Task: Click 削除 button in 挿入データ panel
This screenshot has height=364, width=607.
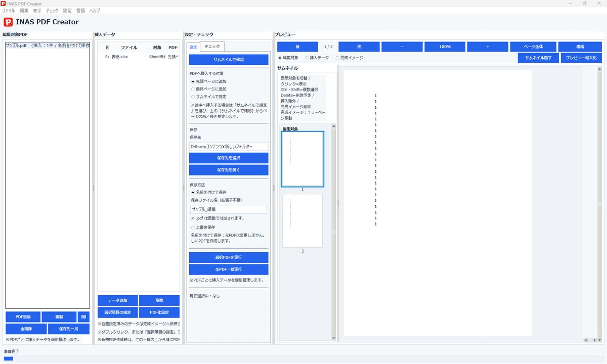Action: point(159,300)
